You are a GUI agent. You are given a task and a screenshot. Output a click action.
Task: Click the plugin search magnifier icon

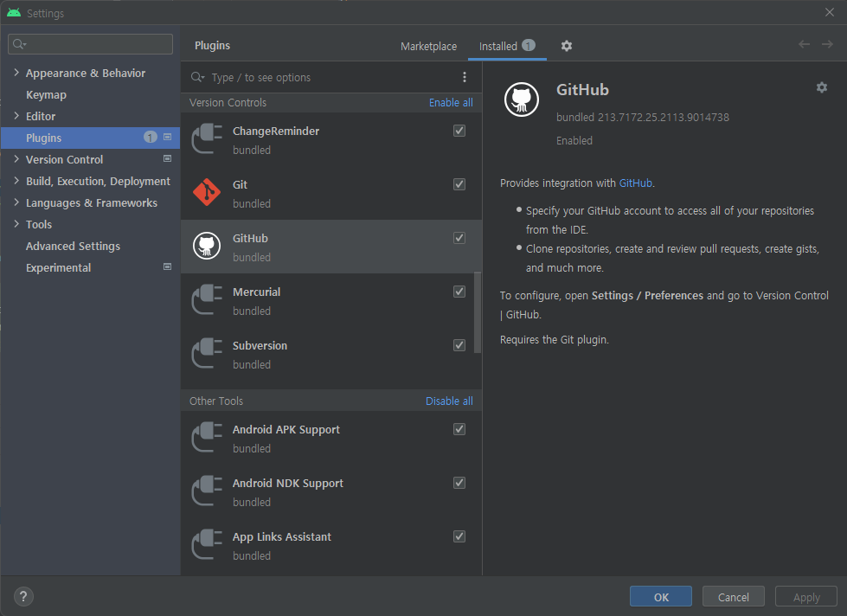(197, 77)
